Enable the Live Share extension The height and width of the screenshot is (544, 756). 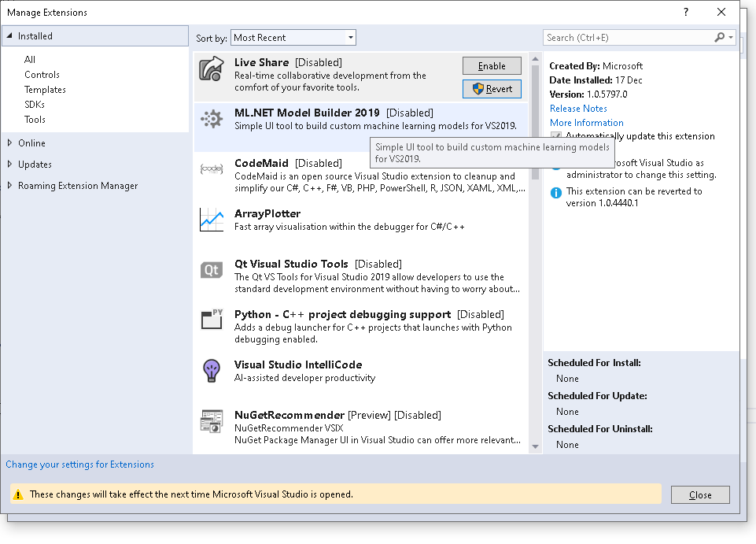492,66
